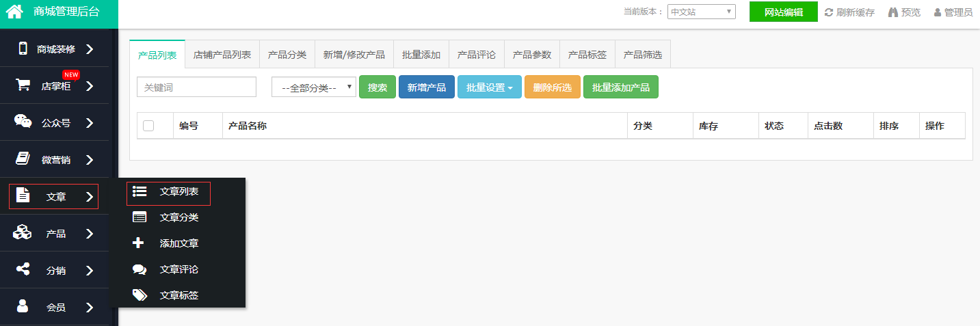980x326 pixels.
Task: Click the mobile phone icon for 商城装修
Action: click(23, 49)
